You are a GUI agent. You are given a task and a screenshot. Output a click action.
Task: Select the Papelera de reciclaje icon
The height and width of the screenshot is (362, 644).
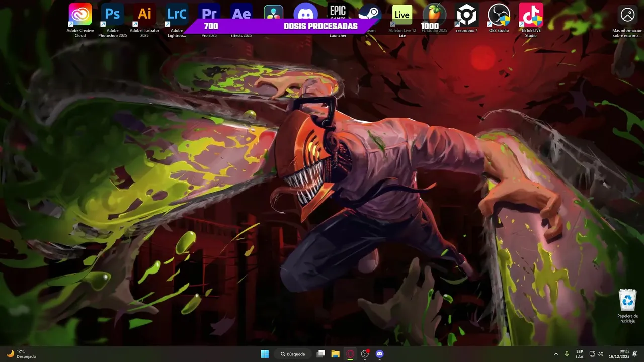[x=627, y=306]
